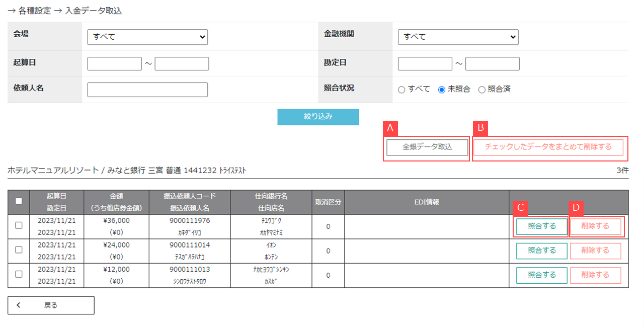Click チェックしたデータをまとめて削除する
This screenshot has width=644, height=327.
(549, 147)
